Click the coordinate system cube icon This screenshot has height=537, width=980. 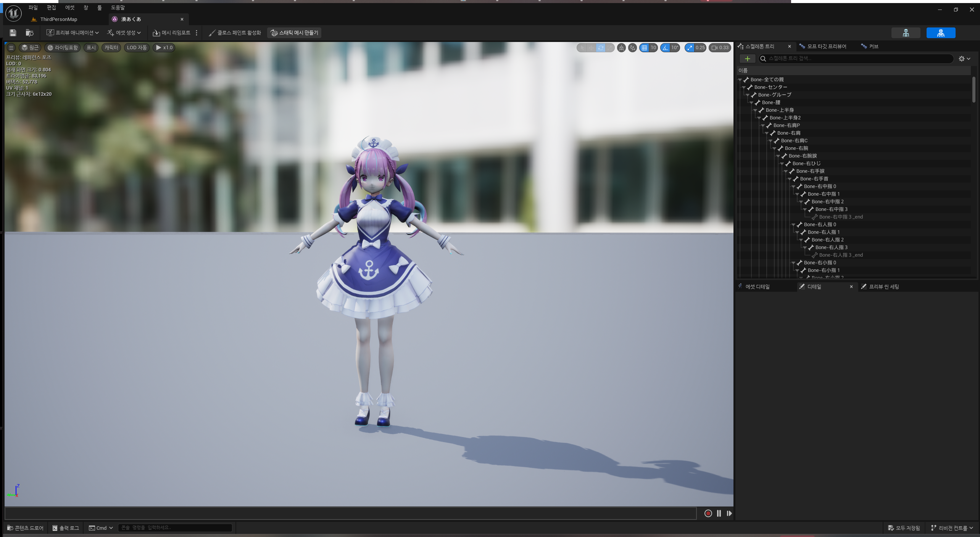coord(621,48)
